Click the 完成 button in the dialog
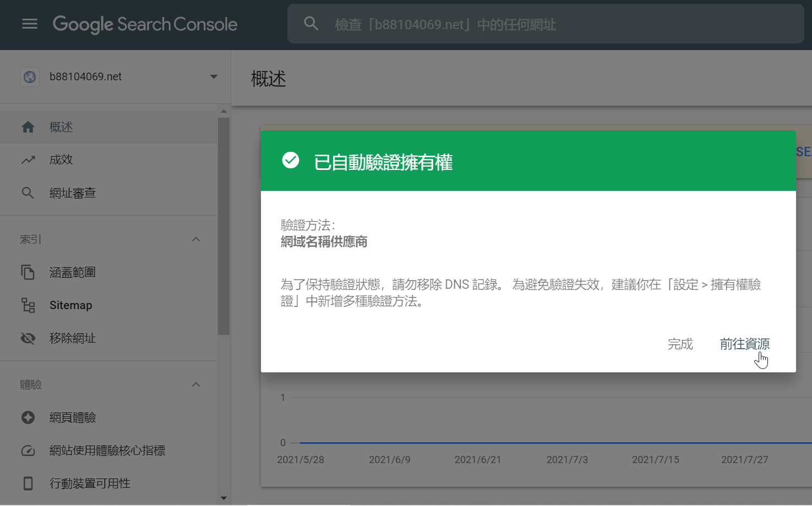Viewport: 812px width, 506px height. [x=680, y=344]
